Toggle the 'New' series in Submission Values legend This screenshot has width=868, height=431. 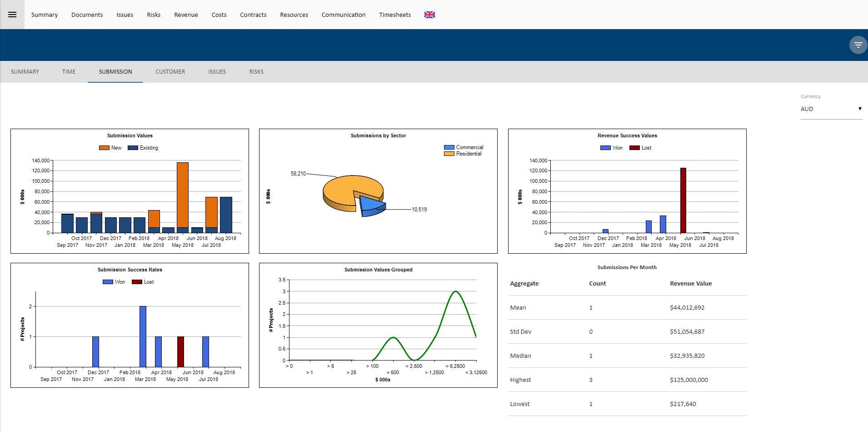[103, 147]
